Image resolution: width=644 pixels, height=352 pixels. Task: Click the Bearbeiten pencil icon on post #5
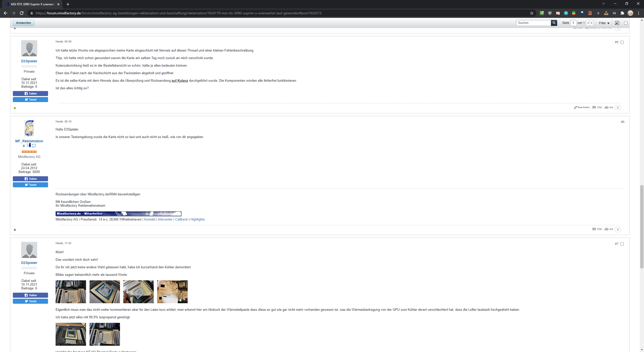[x=575, y=107]
